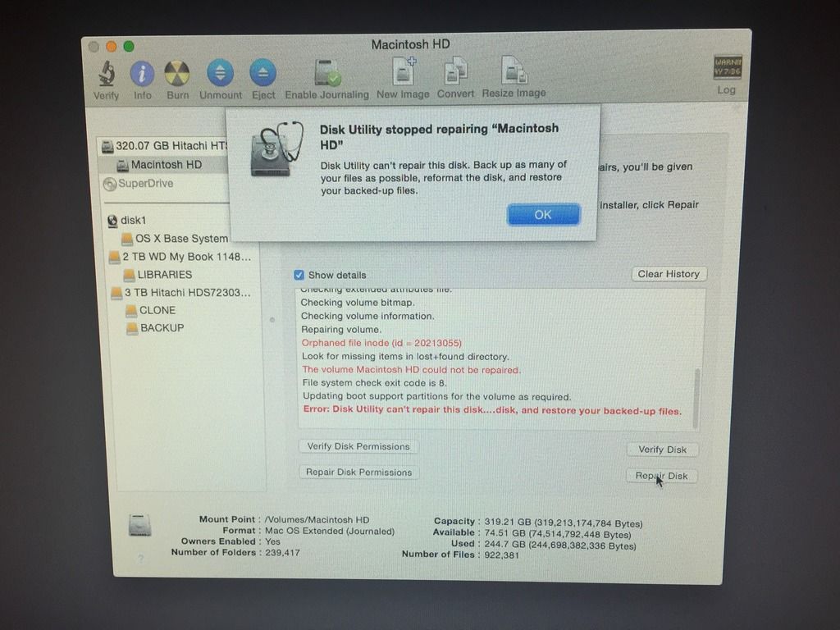840x630 pixels.
Task: Click Repair Disk Permissions button
Action: pos(359,472)
